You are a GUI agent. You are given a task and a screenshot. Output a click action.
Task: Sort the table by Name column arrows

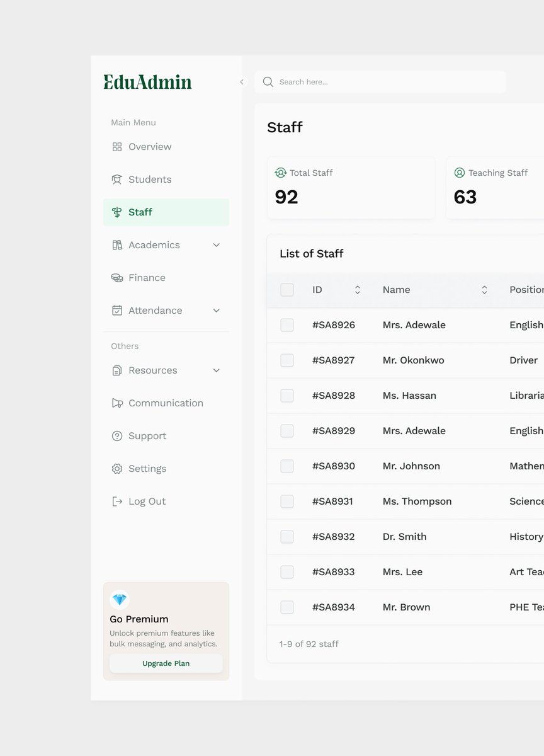coord(485,290)
